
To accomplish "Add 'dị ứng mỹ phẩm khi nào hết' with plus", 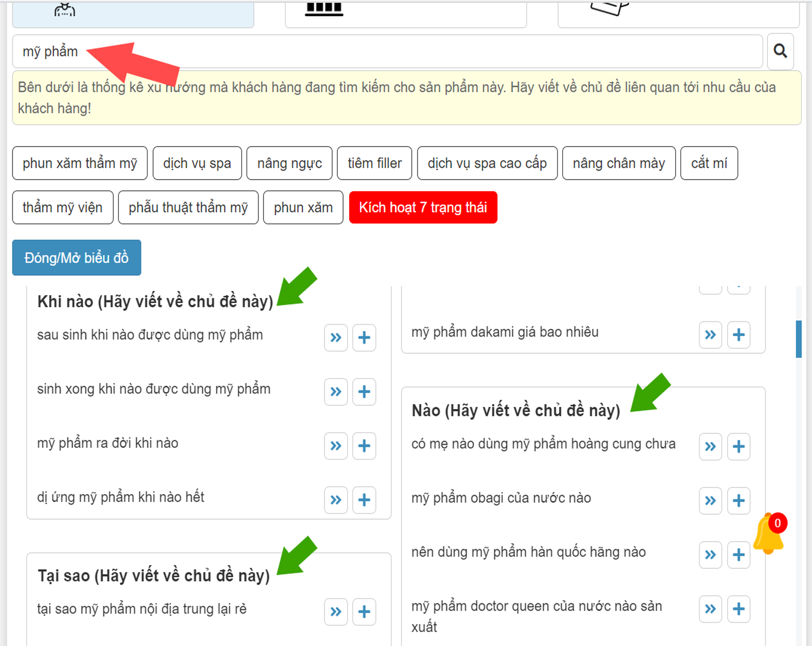I will [x=364, y=500].
